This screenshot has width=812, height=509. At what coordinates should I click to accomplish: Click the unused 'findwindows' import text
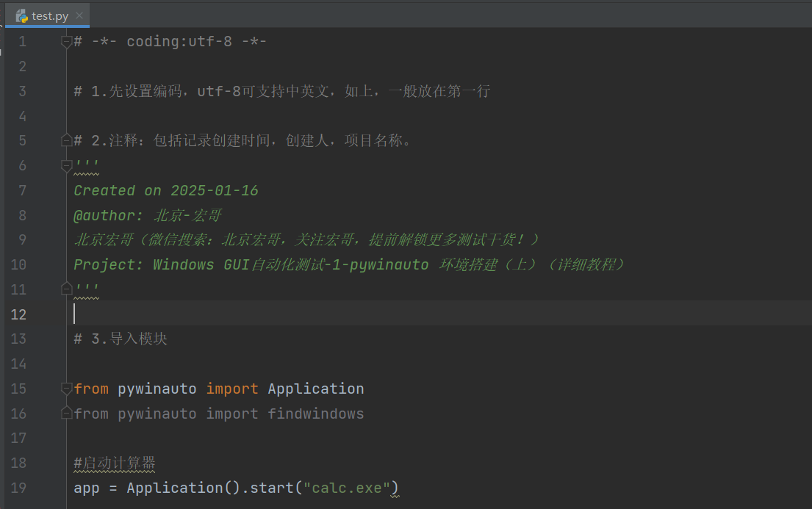coord(315,414)
